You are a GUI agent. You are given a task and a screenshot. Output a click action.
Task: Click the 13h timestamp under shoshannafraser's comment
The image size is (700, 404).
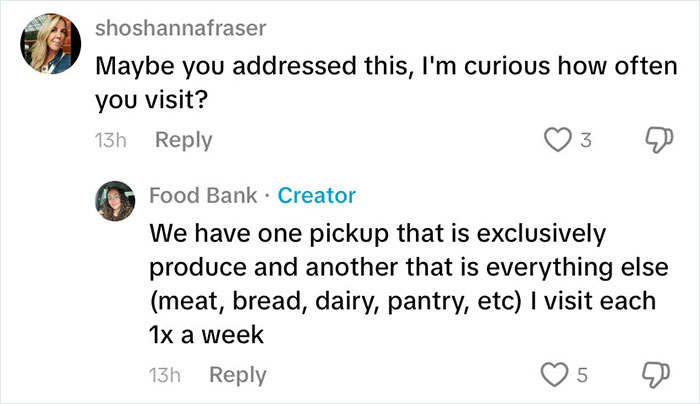(x=107, y=140)
